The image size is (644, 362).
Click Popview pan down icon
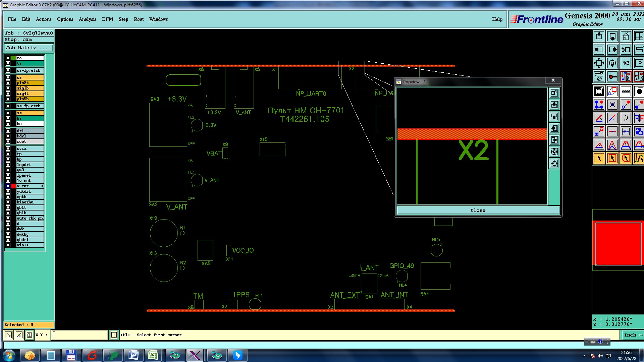(x=554, y=117)
